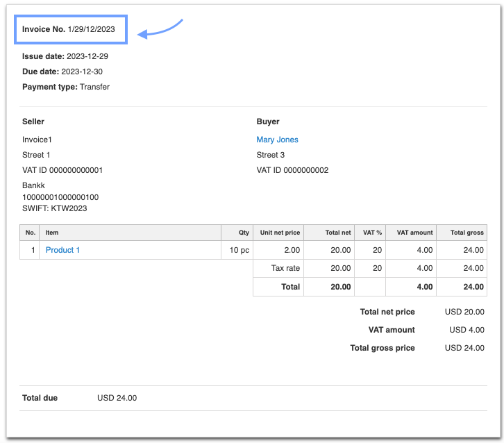Image resolution: width=504 pixels, height=443 pixels.
Task: Open the Product 1 item link
Action: (x=63, y=250)
